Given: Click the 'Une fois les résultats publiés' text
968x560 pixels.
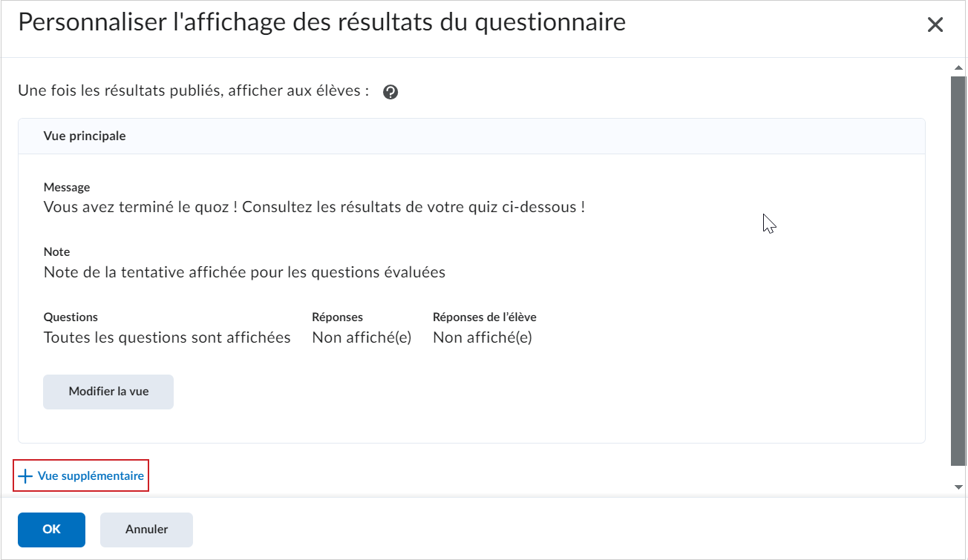Looking at the screenshot, I should [x=194, y=91].
